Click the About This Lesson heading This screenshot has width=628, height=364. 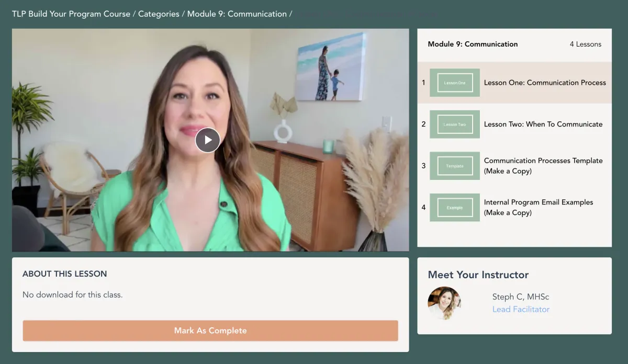click(64, 274)
